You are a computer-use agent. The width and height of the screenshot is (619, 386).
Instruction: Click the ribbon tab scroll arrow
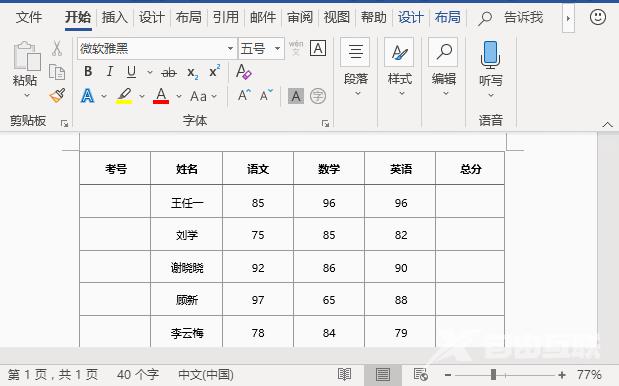coord(568,18)
